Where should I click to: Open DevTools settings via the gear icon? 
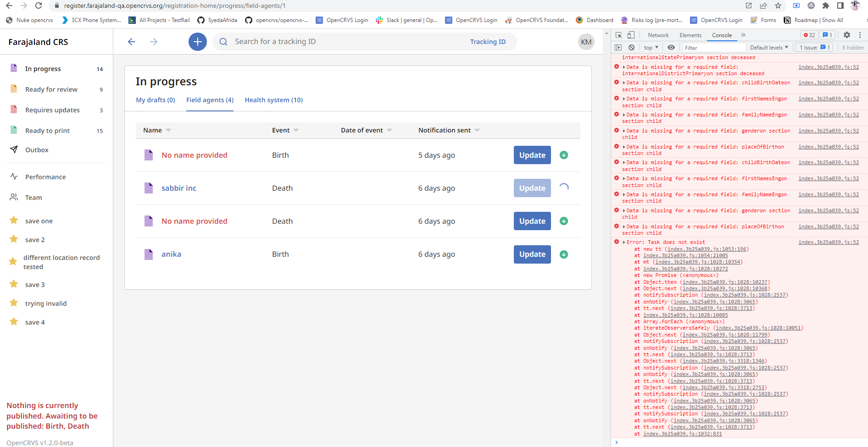847,35
